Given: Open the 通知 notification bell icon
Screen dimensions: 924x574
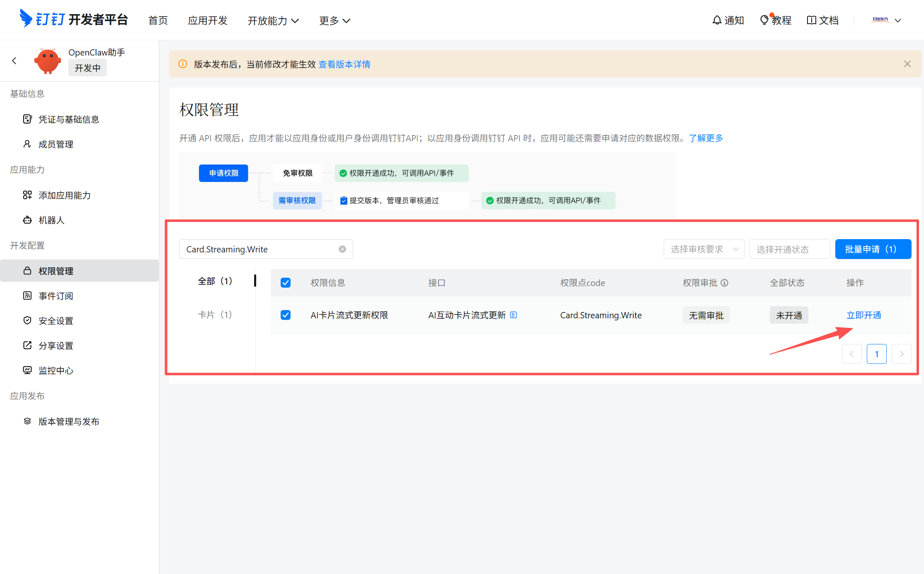Looking at the screenshot, I should point(717,20).
